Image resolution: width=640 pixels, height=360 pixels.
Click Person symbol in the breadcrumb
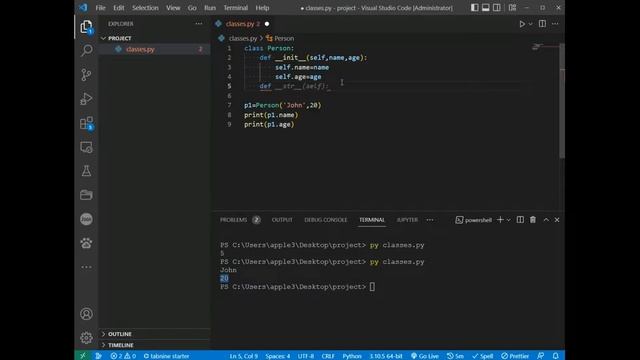point(284,38)
